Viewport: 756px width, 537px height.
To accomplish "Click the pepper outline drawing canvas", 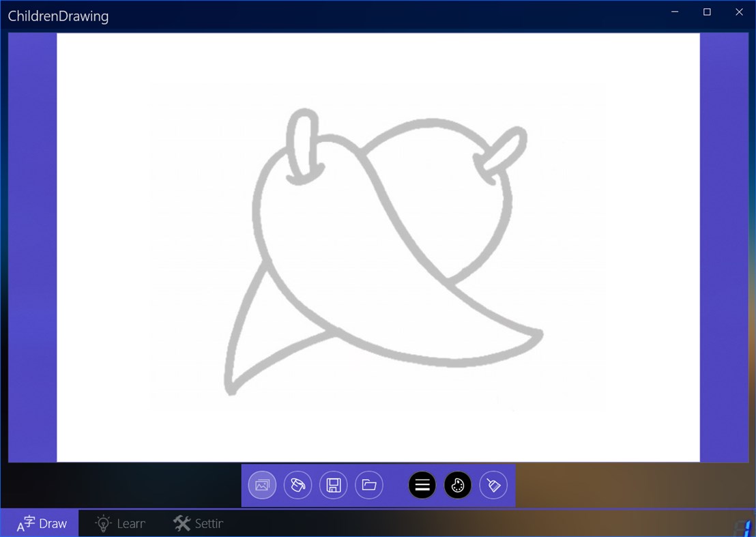I will point(378,247).
